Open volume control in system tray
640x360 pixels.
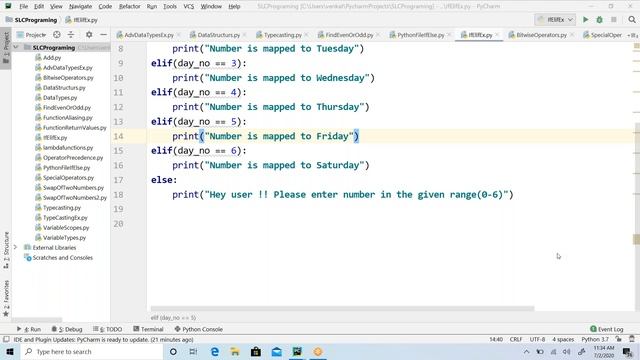(567, 351)
